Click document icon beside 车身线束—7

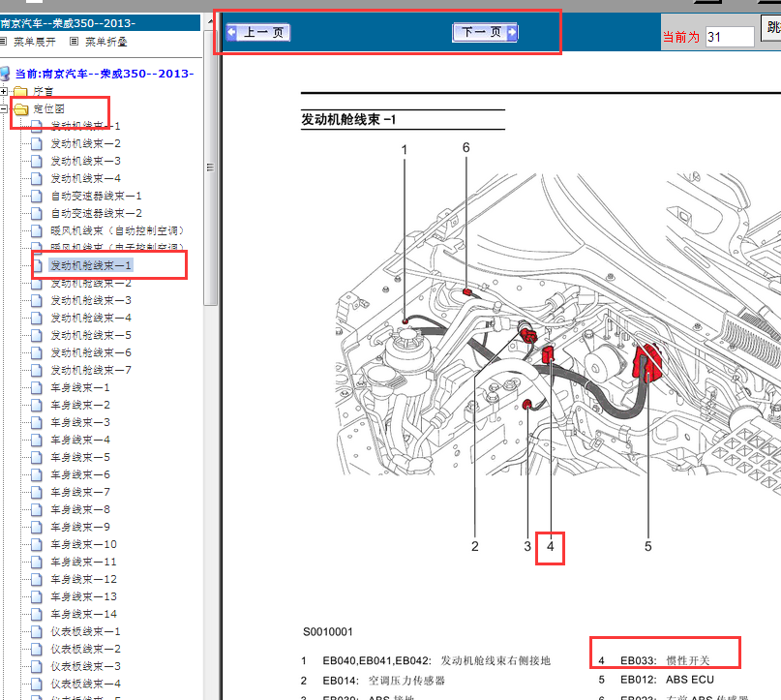coord(37,492)
